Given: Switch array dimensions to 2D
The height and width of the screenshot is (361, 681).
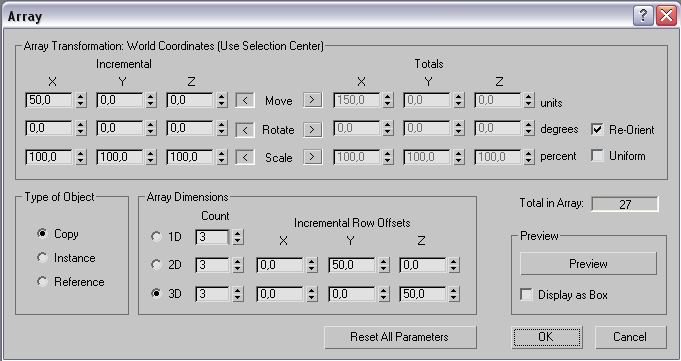Looking at the screenshot, I should (x=156, y=265).
